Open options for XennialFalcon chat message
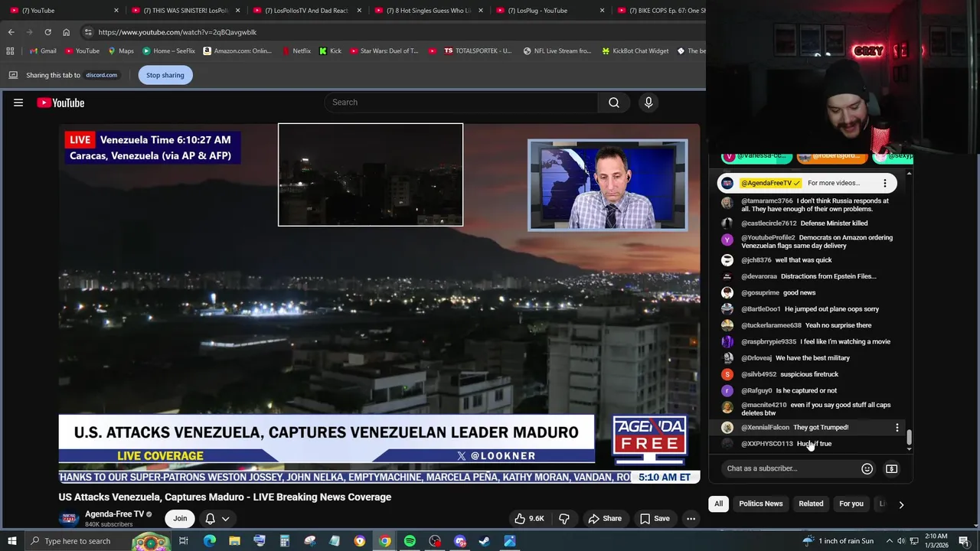This screenshot has height=551, width=980. (x=897, y=427)
